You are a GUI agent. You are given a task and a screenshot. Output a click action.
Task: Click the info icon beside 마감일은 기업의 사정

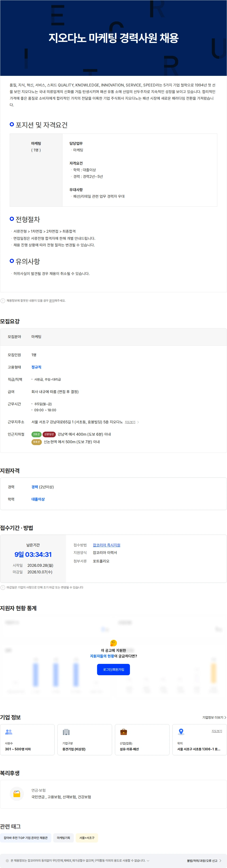3,587
